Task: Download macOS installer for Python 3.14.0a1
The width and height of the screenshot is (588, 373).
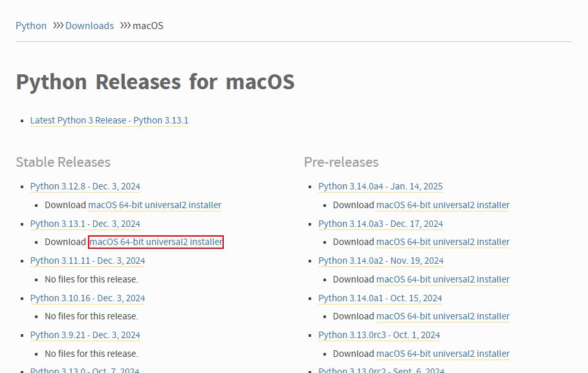Action: click(x=442, y=316)
